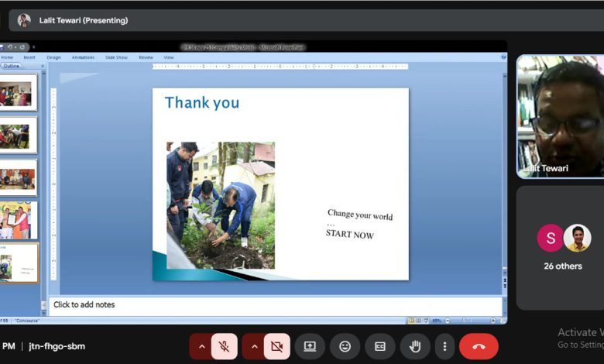Expand audio settings arrow beside microphone
Screen dimensions: 604x364
pyautogui.click(x=202, y=346)
